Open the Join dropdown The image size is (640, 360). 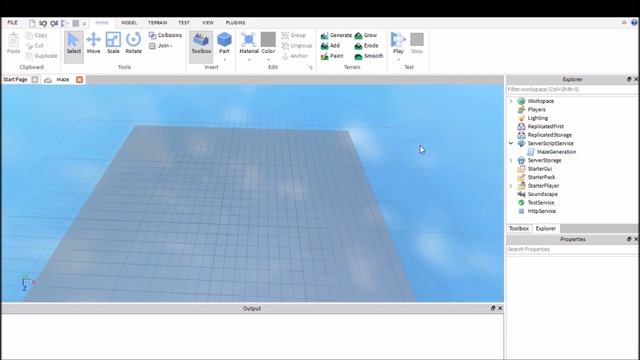160,46
